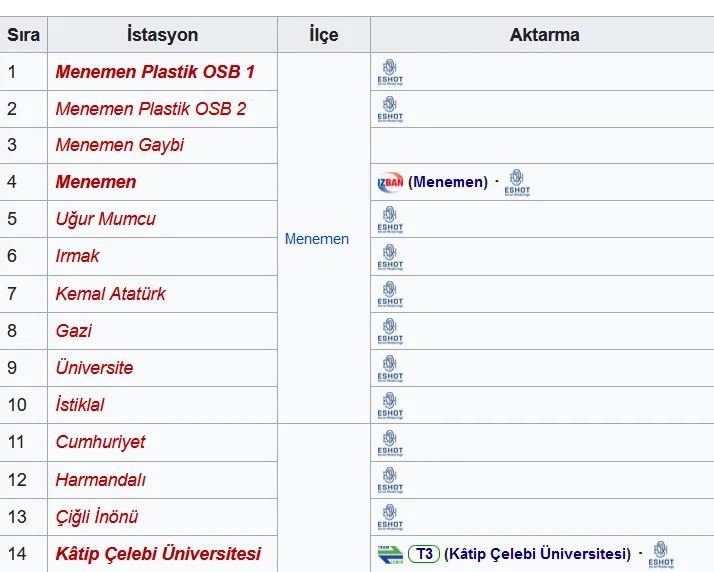This screenshot has width=714, height=572.
Task: Click the İZBAN logo in Menemen row
Action: [x=389, y=183]
